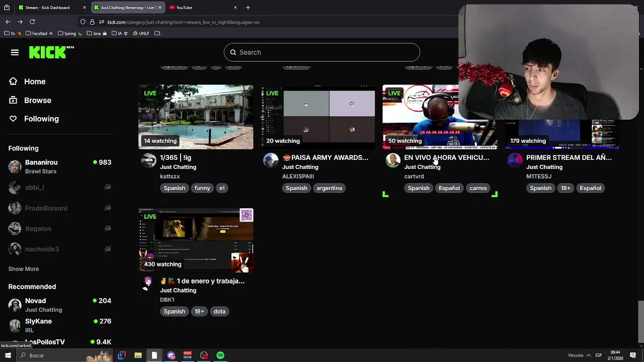The image size is (644, 362).
Task: Select the funny tag on kattszx
Action: point(202,188)
